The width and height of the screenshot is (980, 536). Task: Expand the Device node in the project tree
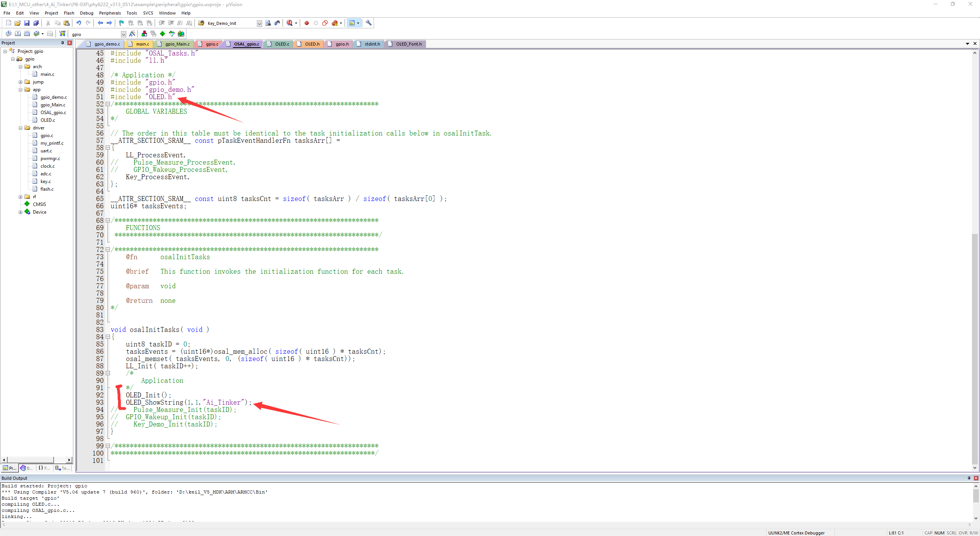[21, 212]
